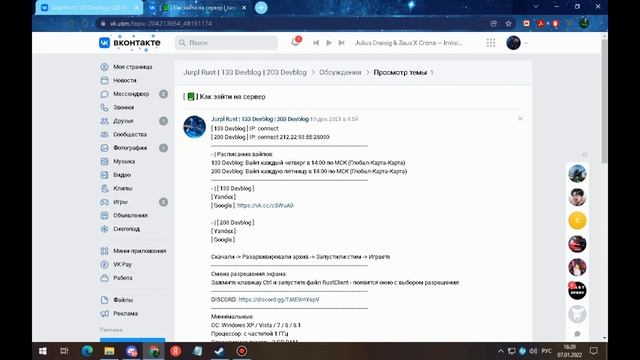The height and width of the screenshot is (360, 640).
Task: Play the current music track
Action: click(329, 43)
